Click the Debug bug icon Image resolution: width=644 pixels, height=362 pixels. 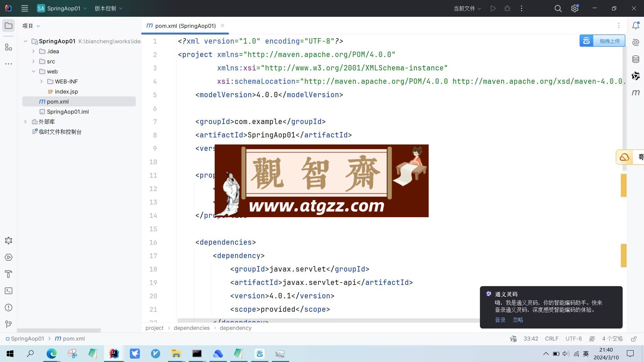coord(507,8)
